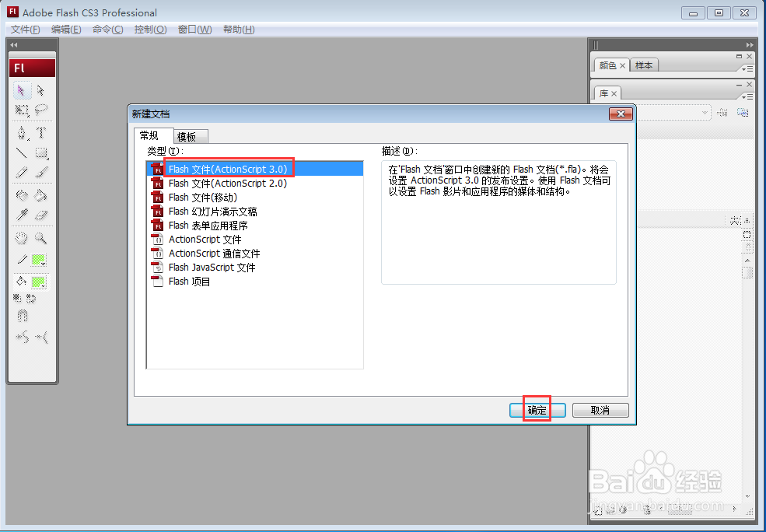This screenshot has height=532, width=766.
Task: Select Flash JavaScript 文件
Action: click(x=254, y=268)
